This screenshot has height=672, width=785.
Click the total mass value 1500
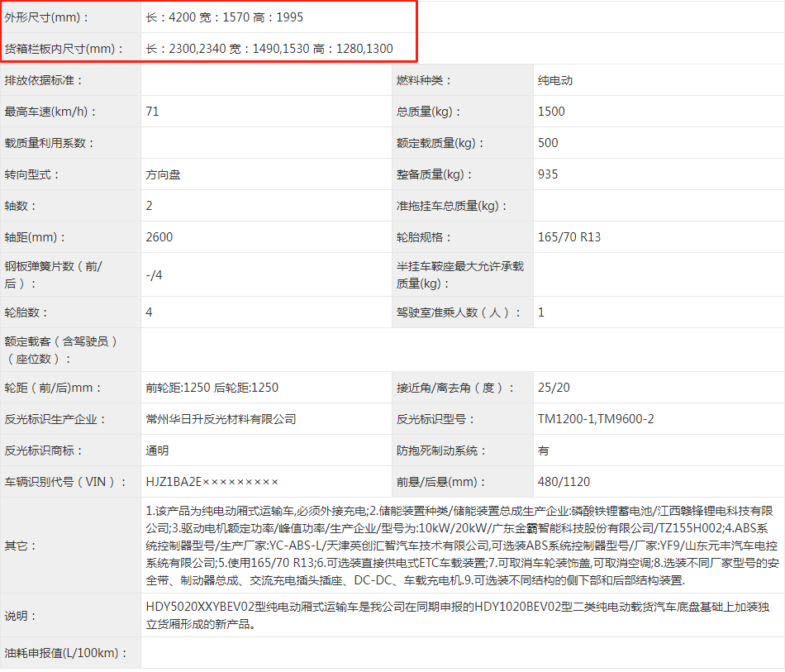(551, 112)
